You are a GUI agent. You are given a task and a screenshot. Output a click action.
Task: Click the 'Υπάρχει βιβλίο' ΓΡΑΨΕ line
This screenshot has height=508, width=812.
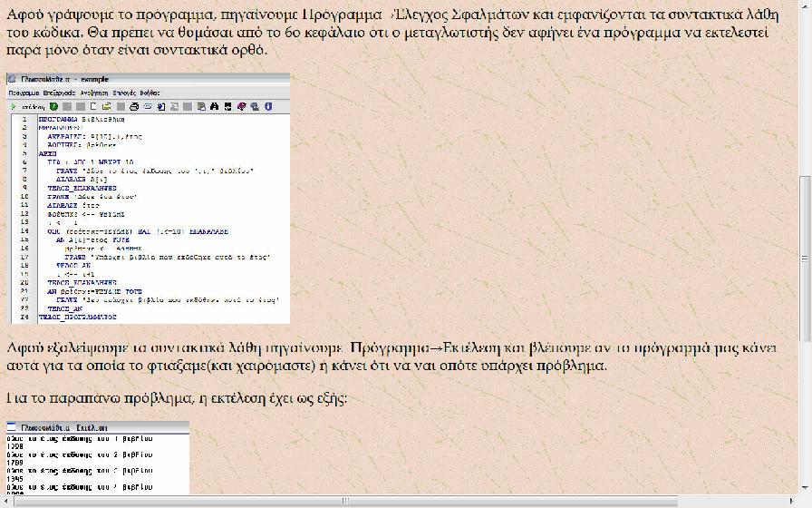(168, 257)
